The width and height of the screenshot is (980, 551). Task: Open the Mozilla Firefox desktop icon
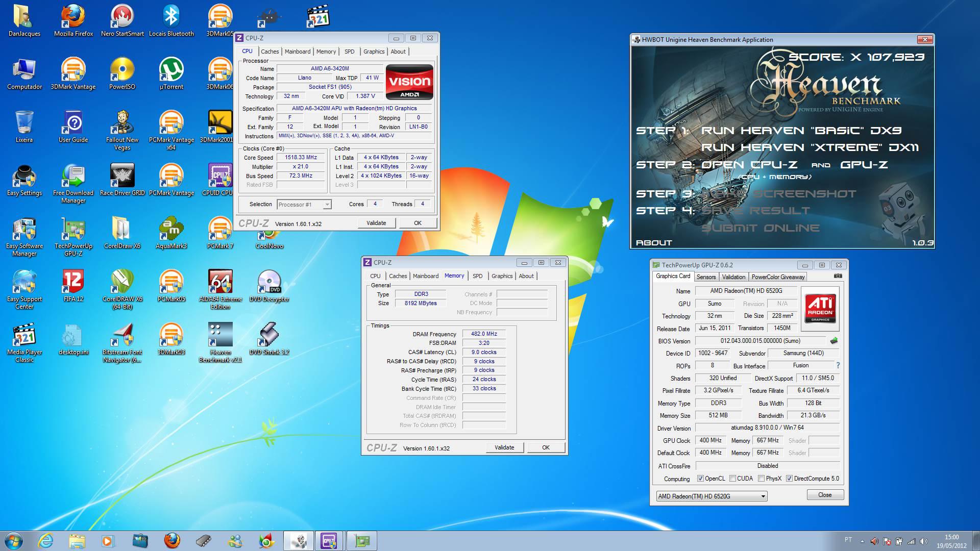[x=73, y=20]
